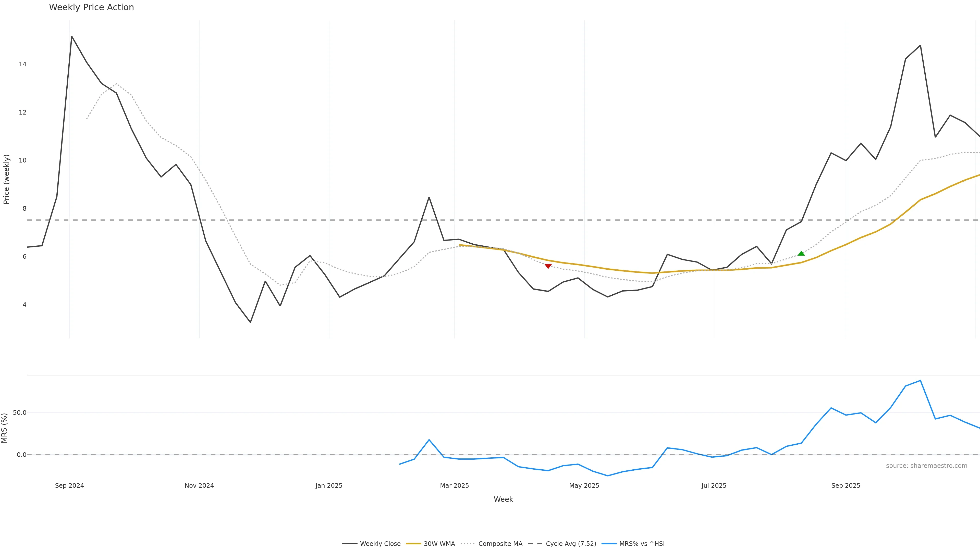Click the MRS (%) y-axis title
Viewport: 980px width, 551px height.
click(x=5, y=428)
